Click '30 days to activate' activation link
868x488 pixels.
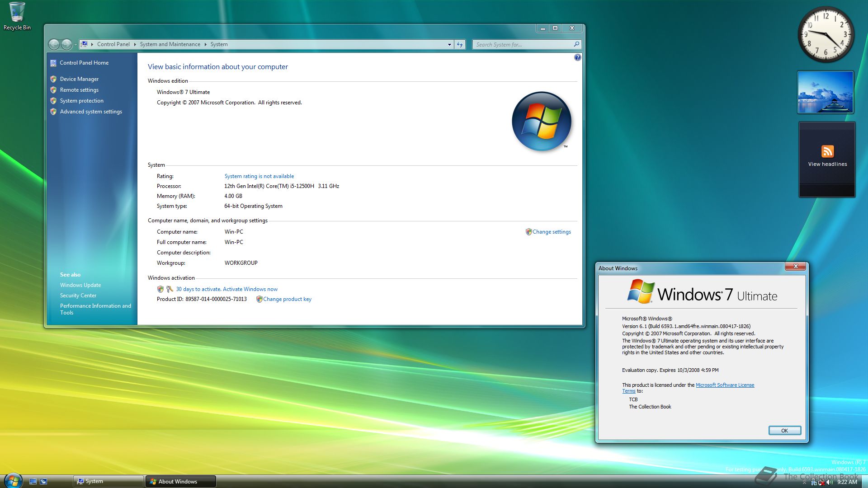[226, 289]
